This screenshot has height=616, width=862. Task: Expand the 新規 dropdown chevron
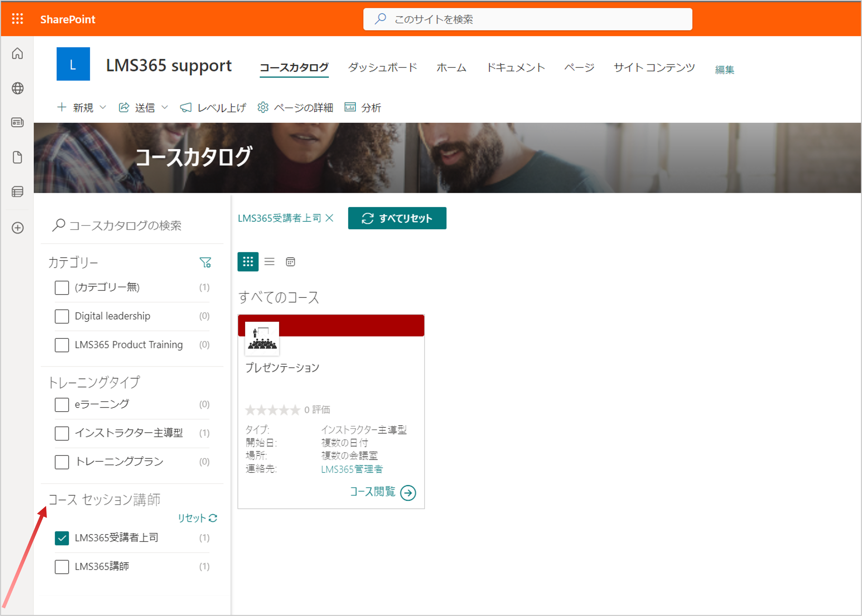[x=103, y=107]
